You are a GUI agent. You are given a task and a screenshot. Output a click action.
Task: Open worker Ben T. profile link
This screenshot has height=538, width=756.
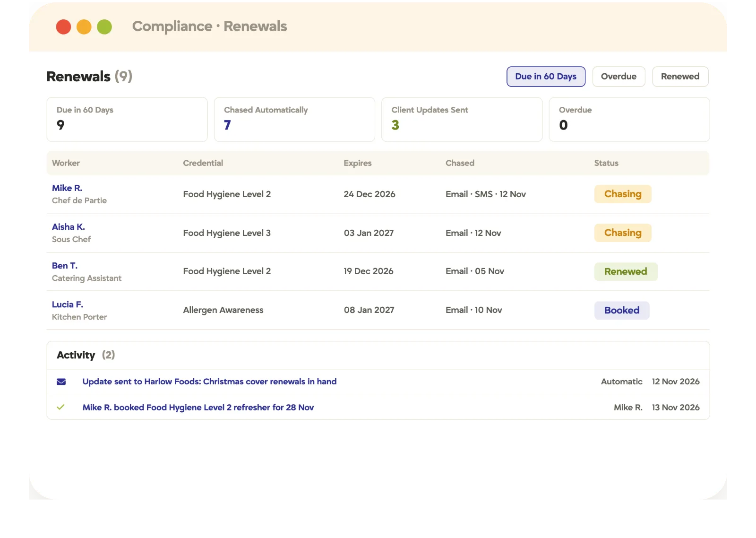coord(65,266)
